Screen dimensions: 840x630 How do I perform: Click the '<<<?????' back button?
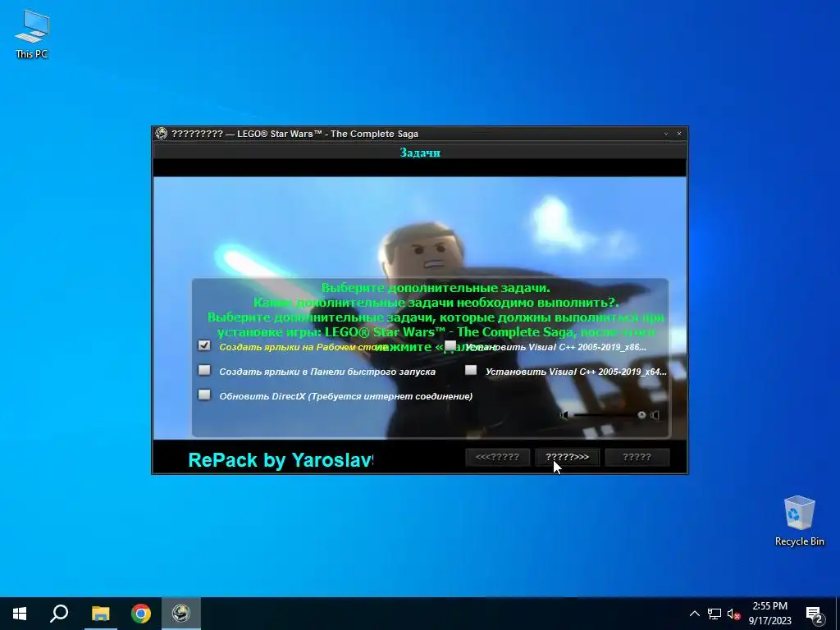click(498, 457)
